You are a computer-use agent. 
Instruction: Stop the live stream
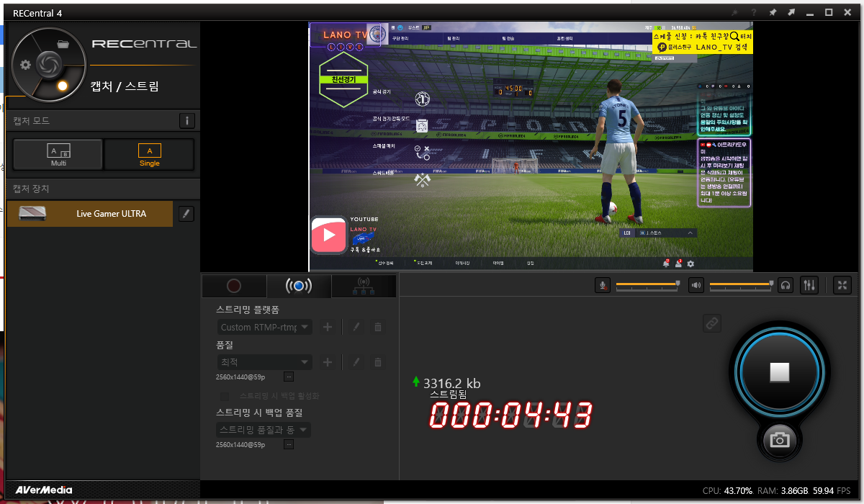780,372
